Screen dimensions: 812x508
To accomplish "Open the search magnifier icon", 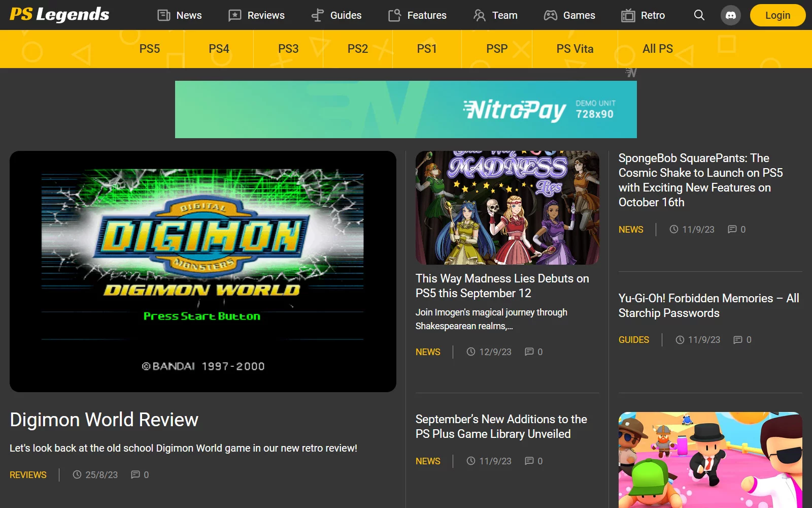I will (699, 15).
